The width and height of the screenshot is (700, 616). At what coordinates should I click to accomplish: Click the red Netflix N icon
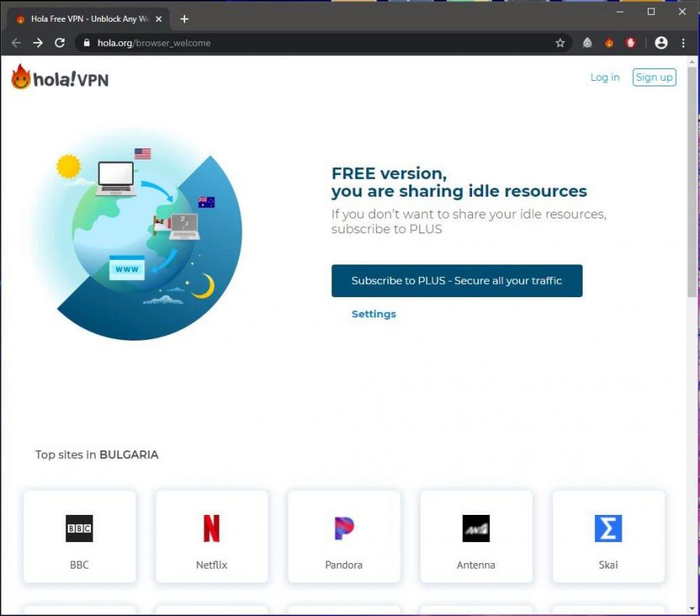212,529
